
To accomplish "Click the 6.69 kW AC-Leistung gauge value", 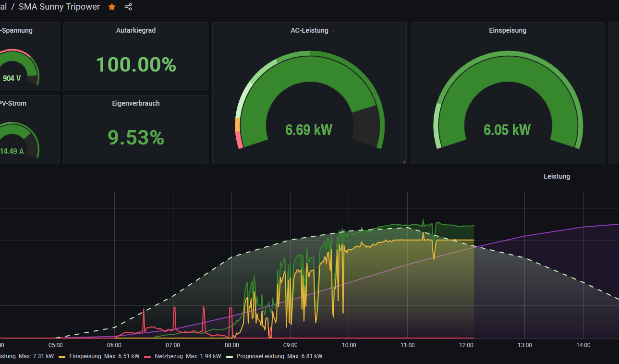I will pyautogui.click(x=309, y=130).
